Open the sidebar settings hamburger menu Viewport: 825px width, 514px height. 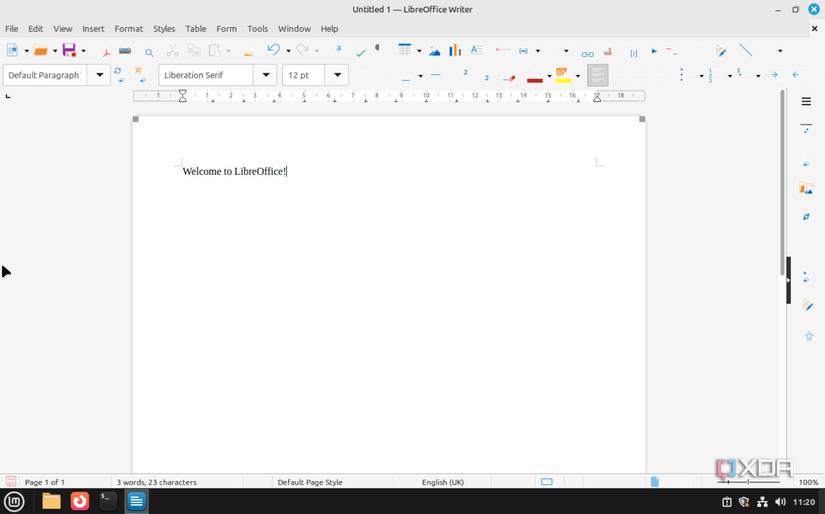(806, 102)
